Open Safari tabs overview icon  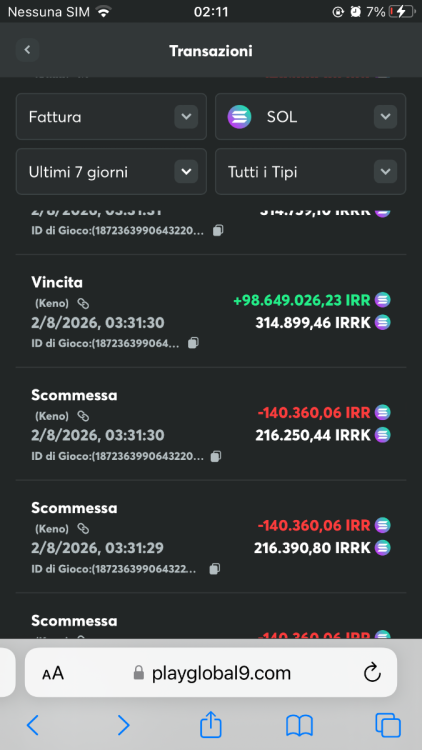[388, 726]
